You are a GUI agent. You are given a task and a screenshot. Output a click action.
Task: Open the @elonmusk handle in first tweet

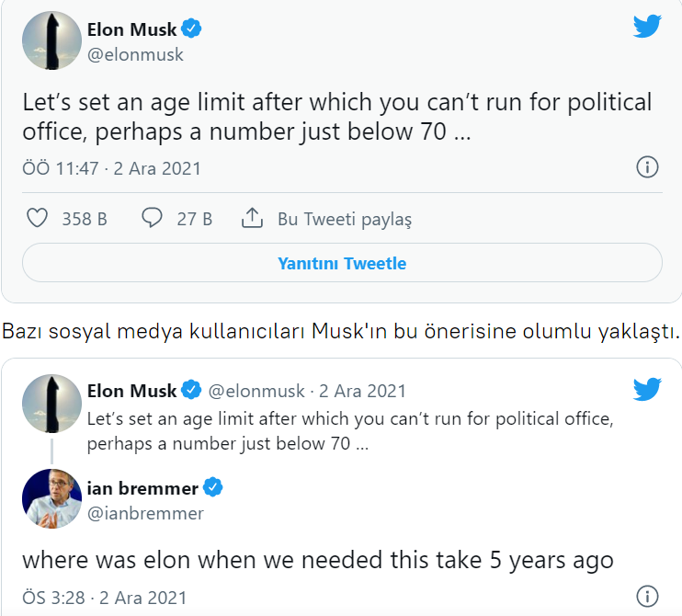pyautogui.click(x=135, y=54)
